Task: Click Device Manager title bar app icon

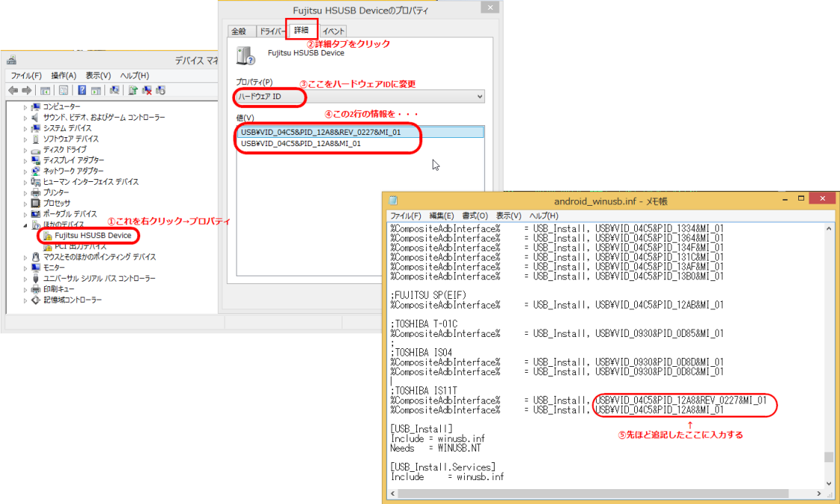Action: pyautogui.click(x=11, y=60)
